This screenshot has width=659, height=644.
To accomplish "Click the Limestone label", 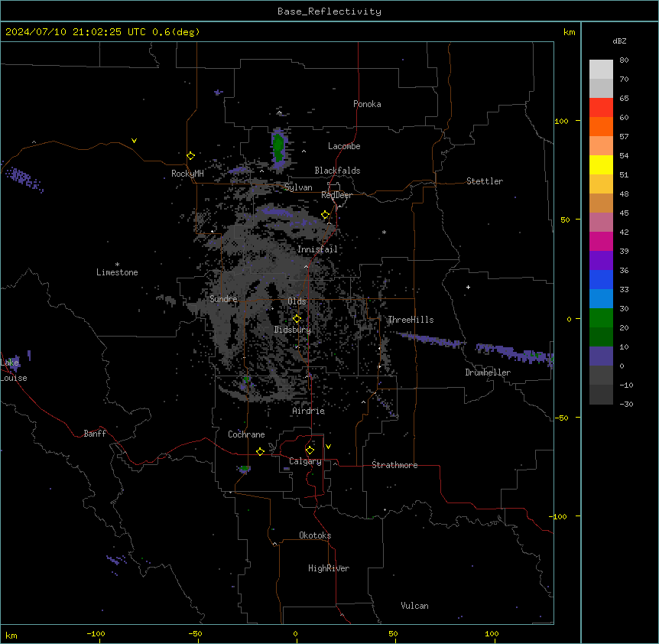I will coord(117,272).
